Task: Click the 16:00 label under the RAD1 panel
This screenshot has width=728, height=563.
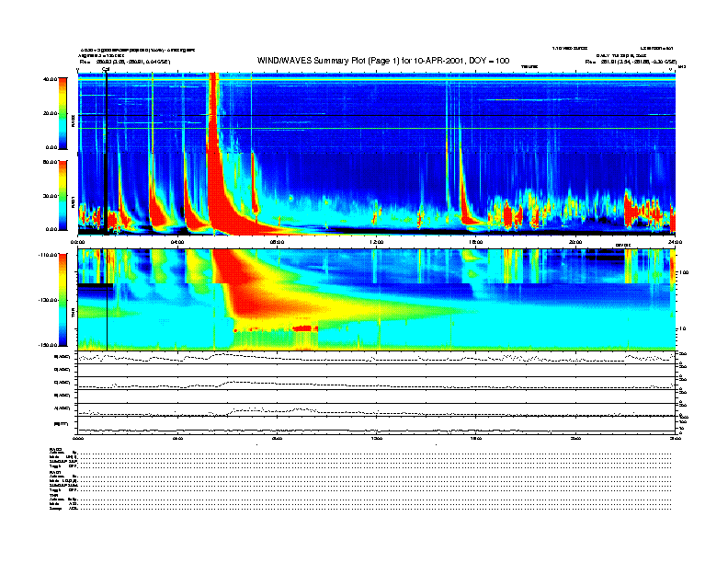Action: (476, 242)
